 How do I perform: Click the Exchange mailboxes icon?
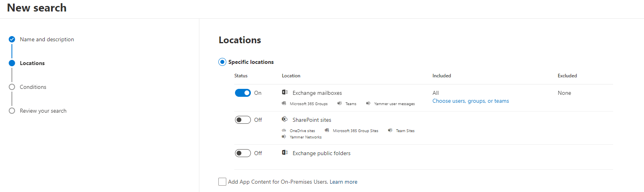pyautogui.click(x=285, y=92)
